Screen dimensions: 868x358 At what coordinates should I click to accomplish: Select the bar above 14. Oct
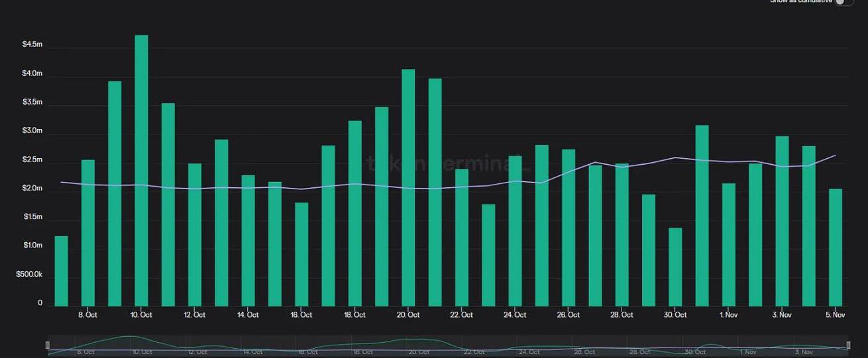[x=248, y=241]
